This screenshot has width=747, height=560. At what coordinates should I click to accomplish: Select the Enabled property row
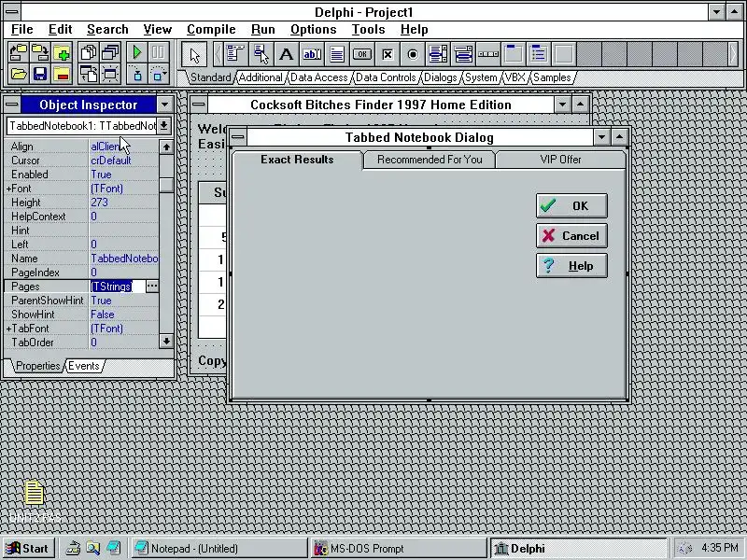81,175
